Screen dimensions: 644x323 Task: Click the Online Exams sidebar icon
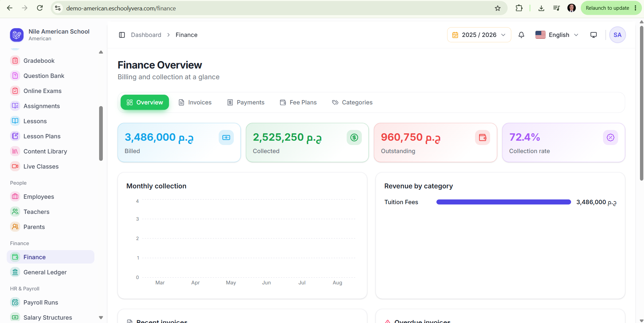coord(15,91)
